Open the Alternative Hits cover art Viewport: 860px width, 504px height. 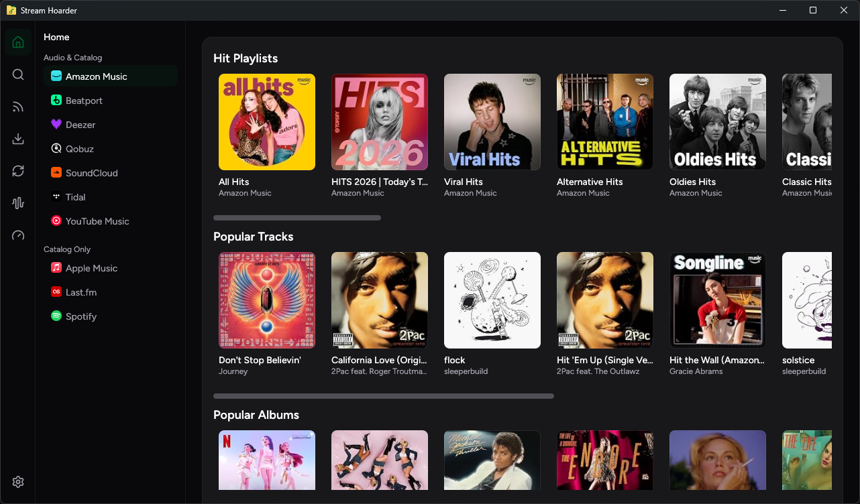click(605, 122)
